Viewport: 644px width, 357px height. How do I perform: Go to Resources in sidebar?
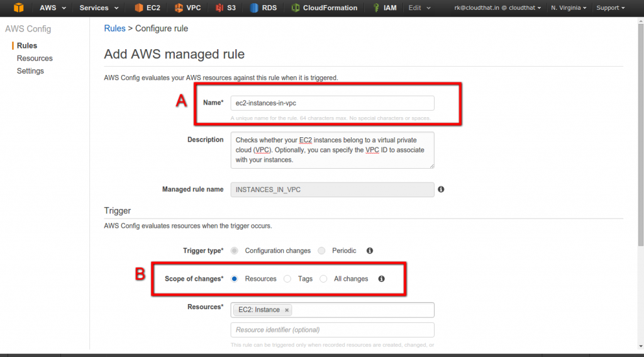(x=35, y=59)
